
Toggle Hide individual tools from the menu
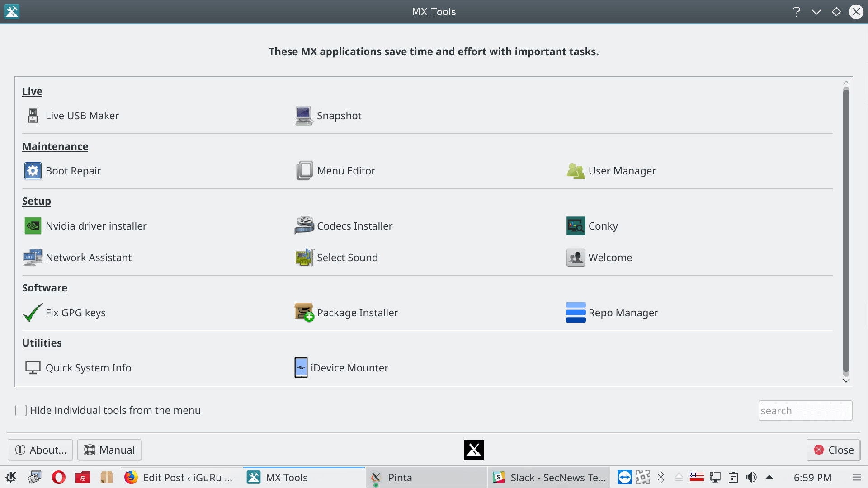tap(21, 410)
